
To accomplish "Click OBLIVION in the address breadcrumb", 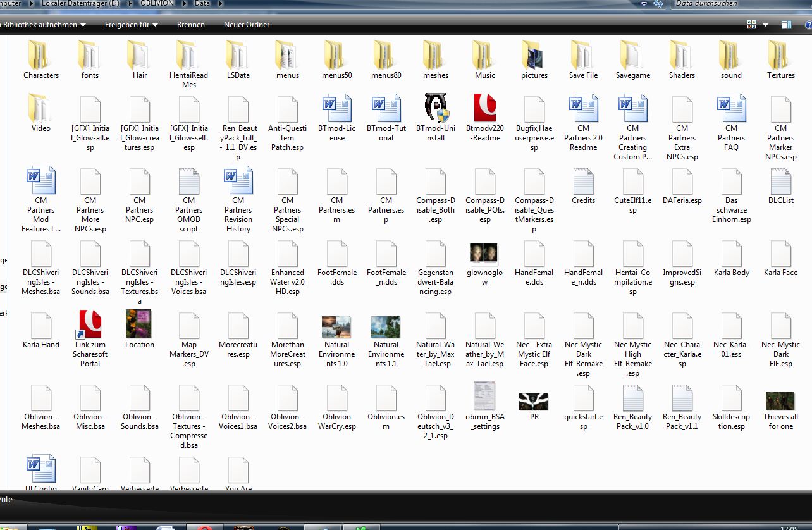I will pyautogui.click(x=156, y=4).
